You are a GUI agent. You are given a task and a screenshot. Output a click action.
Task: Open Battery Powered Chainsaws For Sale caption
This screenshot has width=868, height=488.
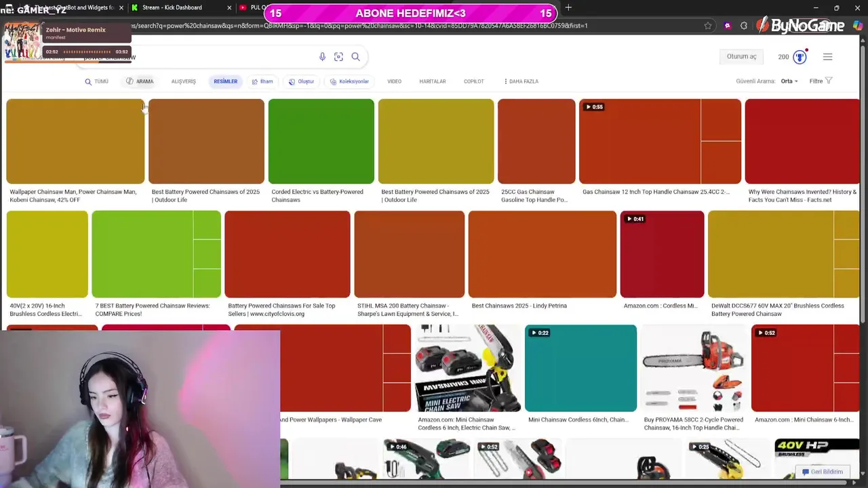[x=281, y=310]
